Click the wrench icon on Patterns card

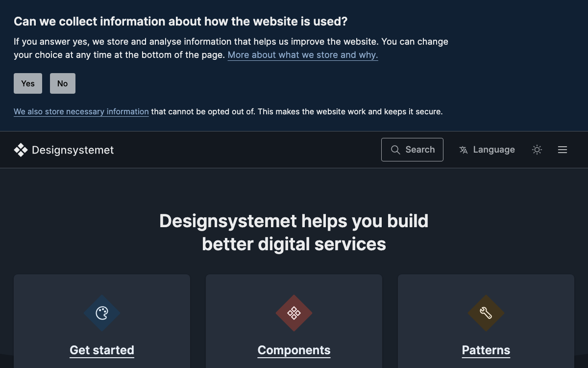(486, 313)
